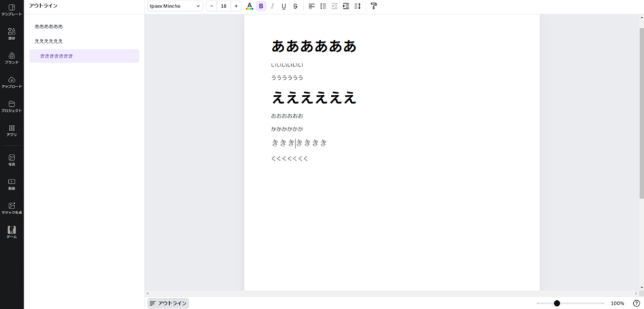The width and height of the screenshot is (644, 309).
Task: Toggle bold formatting off
Action: 261,6
